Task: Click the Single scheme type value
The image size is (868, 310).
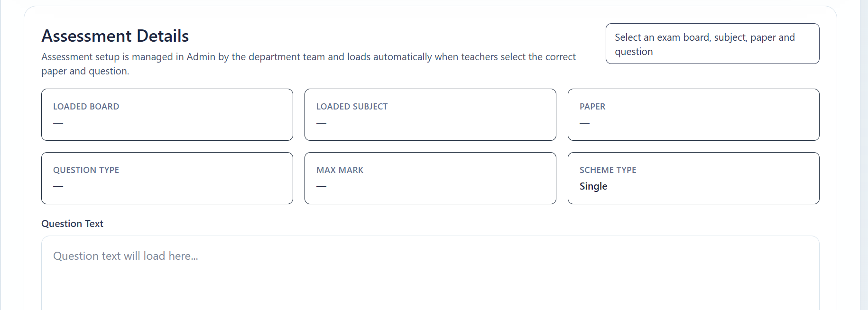Action: coord(593,186)
